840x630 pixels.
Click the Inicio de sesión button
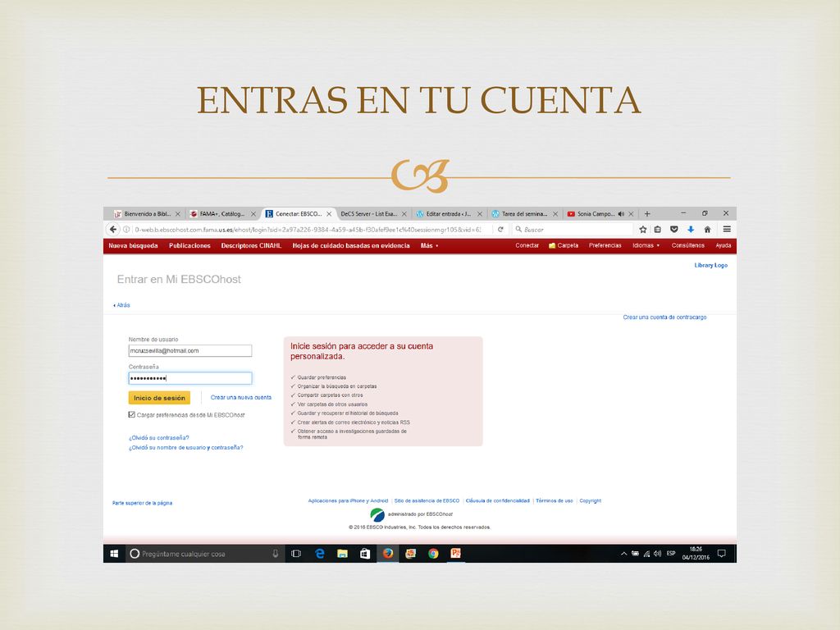(159, 398)
